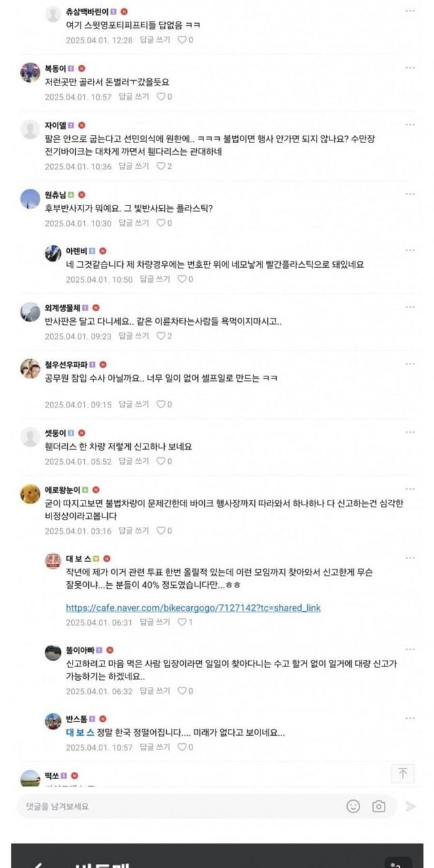Open the cafe.naver.com bikecargogo shared link
Image resolution: width=434 pixels, height=868 pixels.
(x=193, y=608)
